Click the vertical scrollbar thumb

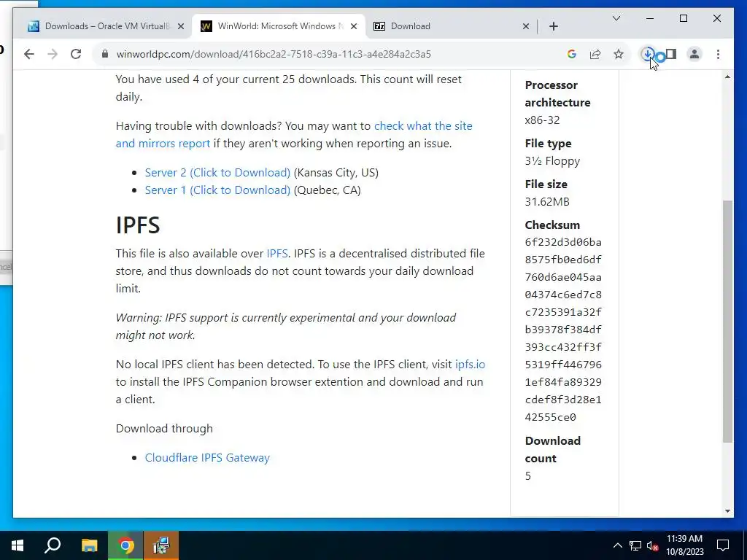point(727,322)
